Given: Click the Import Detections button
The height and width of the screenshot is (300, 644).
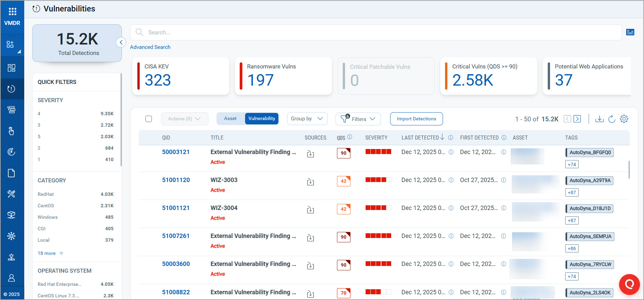Looking at the screenshot, I should 416,119.
